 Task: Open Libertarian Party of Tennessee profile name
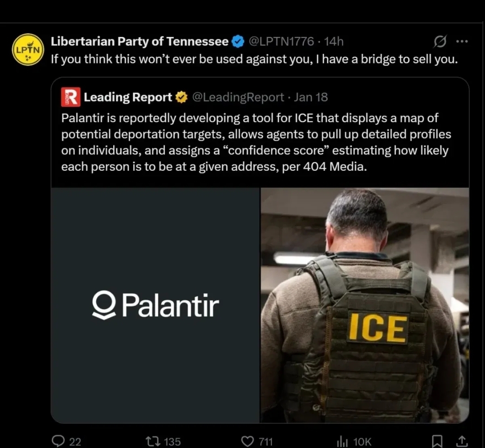click(140, 42)
